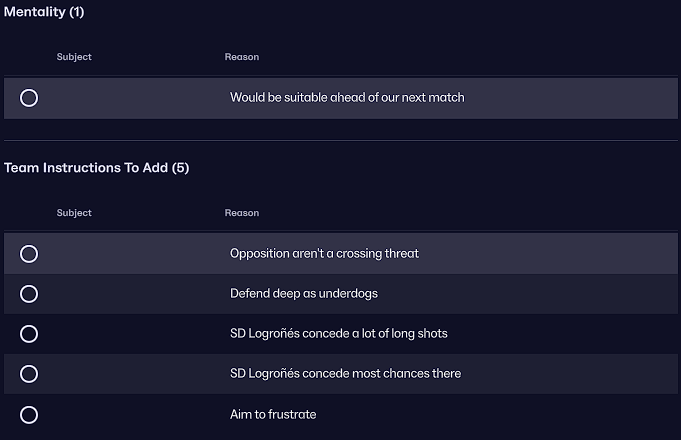The width and height of the screenshot is (681, 440).
Task: Choose the 'Defend deep as underdogs' radio button
Action: click(x=29, y=294)
